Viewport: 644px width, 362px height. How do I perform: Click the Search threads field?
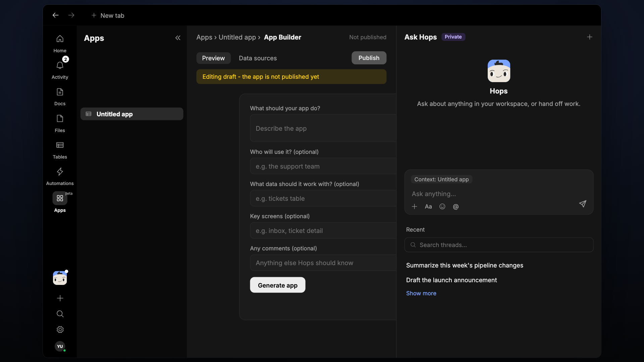(499, 245)
